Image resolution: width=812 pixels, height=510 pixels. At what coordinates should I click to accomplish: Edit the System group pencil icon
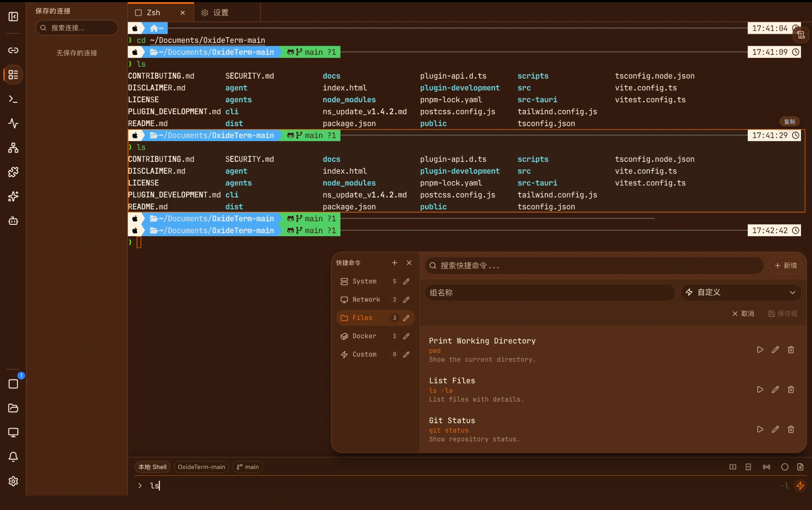tap(406, 281)
